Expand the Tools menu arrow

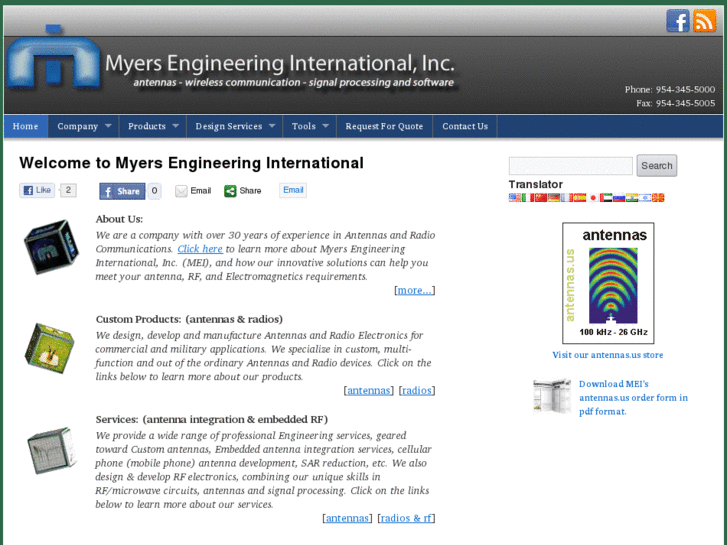click(x=325, y=126)
